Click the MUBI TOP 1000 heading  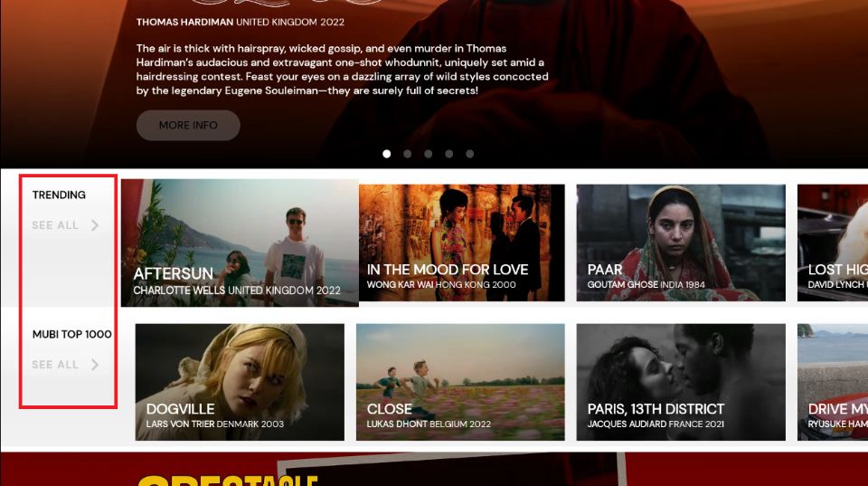click(72, 334)
